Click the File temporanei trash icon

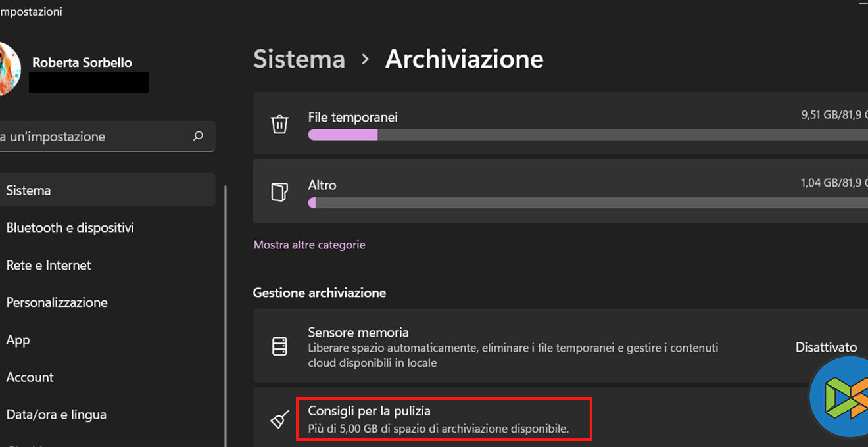click(x=279, y=124)
